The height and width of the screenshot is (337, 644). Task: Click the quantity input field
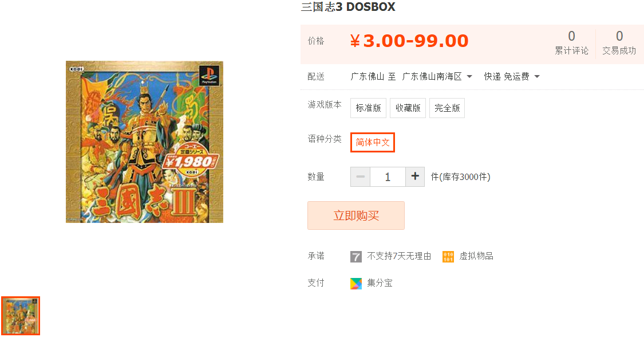click(388, 177)
